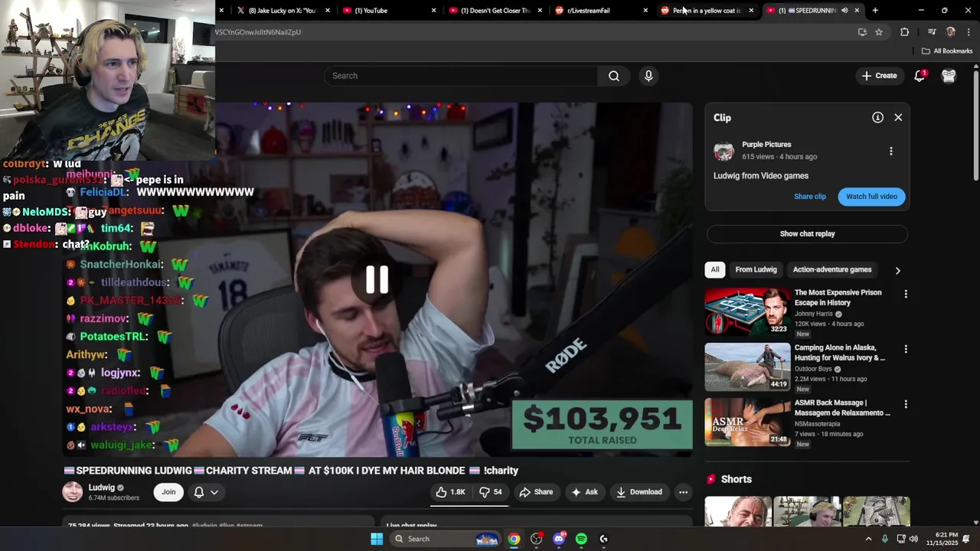980x551 pixels.
Task: Click the Share clip link
Action: tap(809, 197)
